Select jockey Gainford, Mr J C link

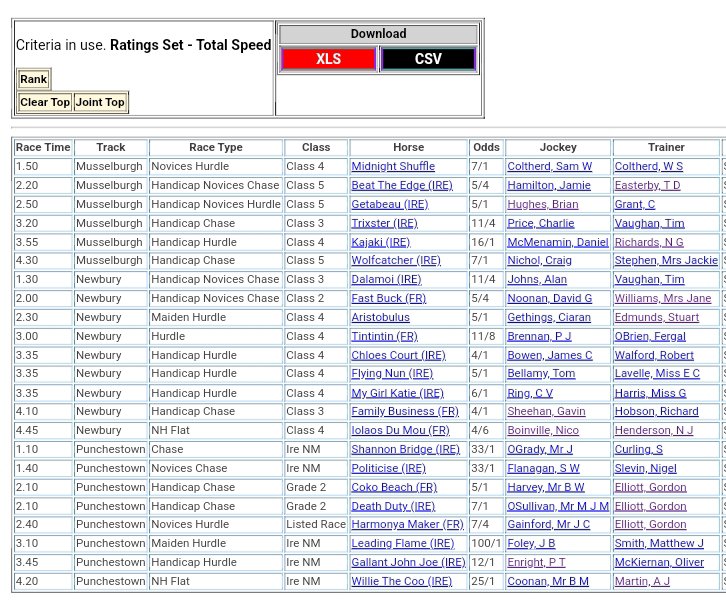tap(548, 525)
